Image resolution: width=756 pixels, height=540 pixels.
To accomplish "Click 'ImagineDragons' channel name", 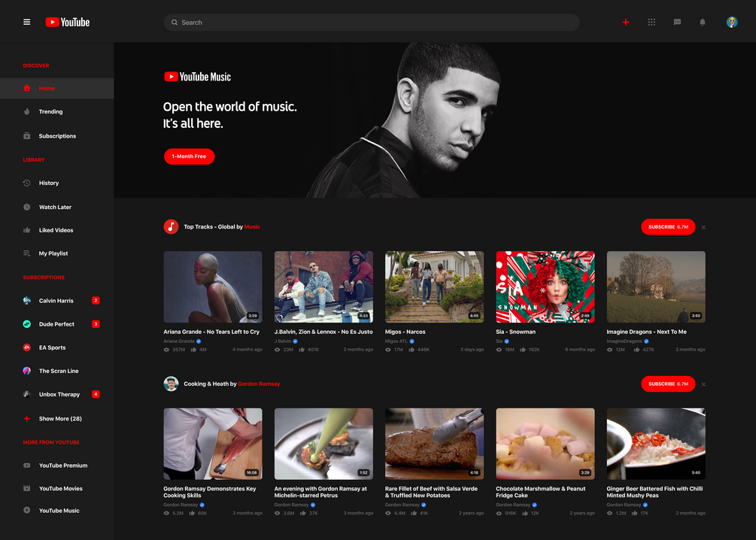I will 624,341.
